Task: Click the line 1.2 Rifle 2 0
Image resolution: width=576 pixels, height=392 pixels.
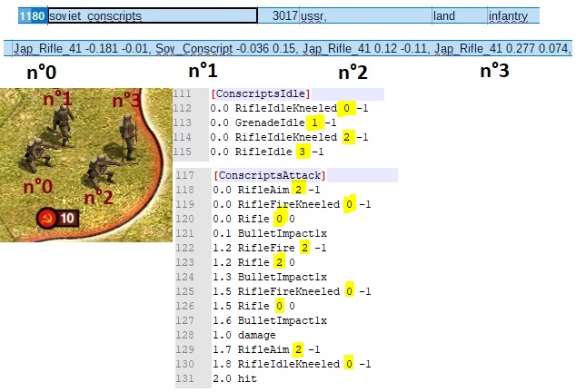Action: 253,262
